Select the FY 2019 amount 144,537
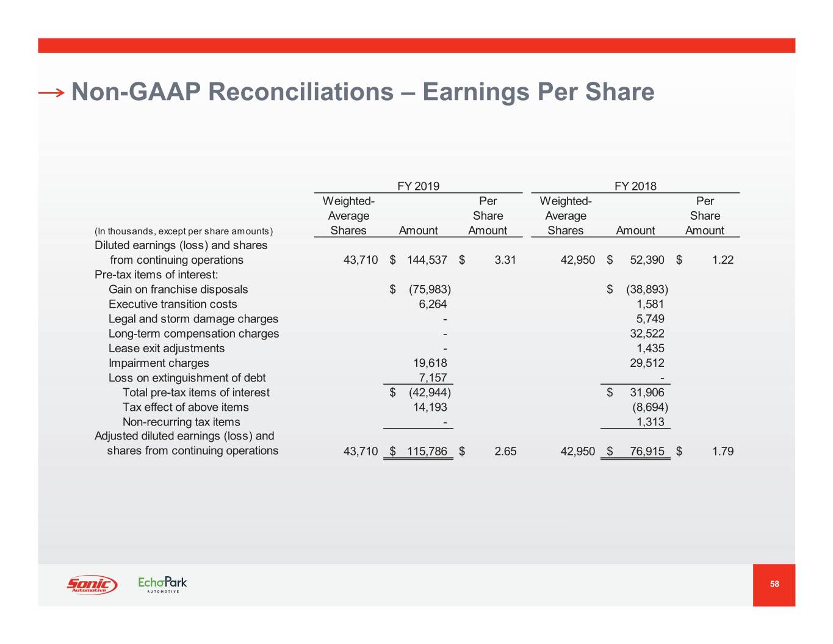Viewport: 833px width, 644px height. [x=427, y=260]
